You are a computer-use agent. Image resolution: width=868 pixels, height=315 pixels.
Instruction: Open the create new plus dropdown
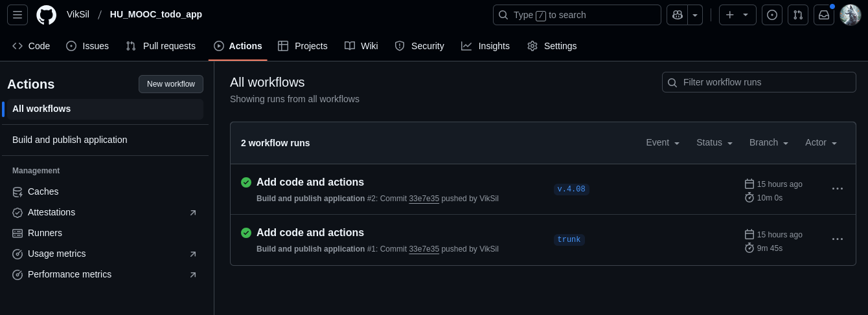[x=737, y=15]
